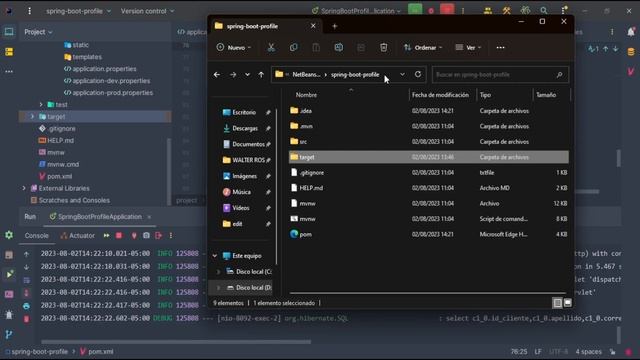640x360 pixels.
Task: Navigate up one folder level in Explorer
Action: pos(261,75)
